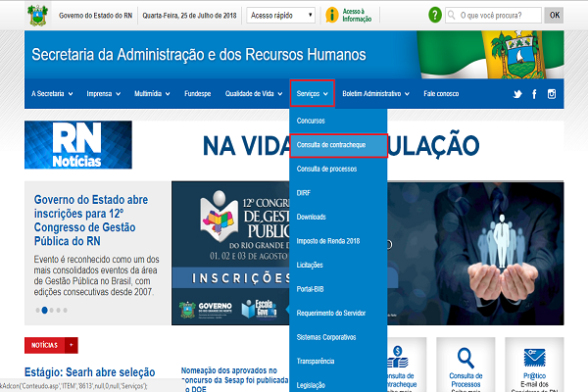Expand the Qualidade de Vida menu
Screen dimensions: 588x392
point(254,94)
